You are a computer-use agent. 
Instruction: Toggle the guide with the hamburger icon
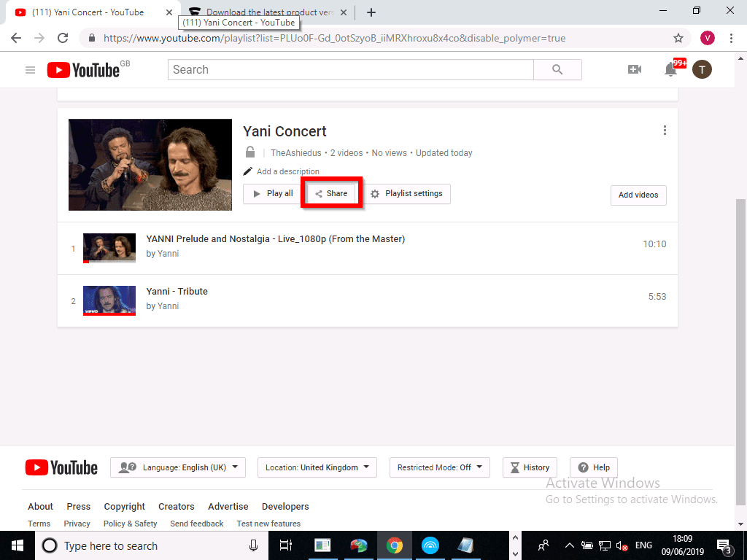pyautogui.click(x=30, y=69)
